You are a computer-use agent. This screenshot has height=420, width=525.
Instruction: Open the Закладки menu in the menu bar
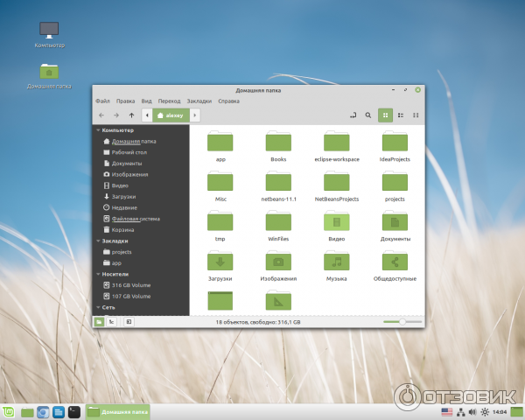199,101
